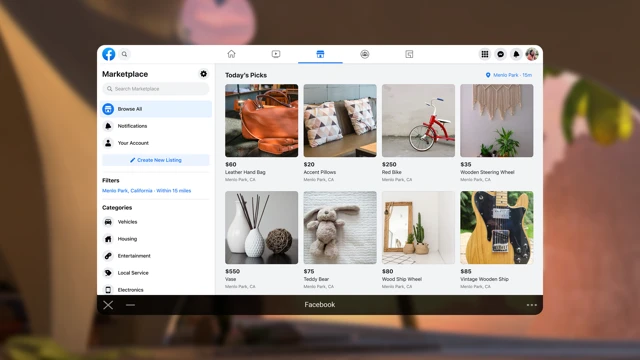This screenshot has width=640, height=360.
Task: Click the search magnifier next to the logo
Action: pos(124,54)
